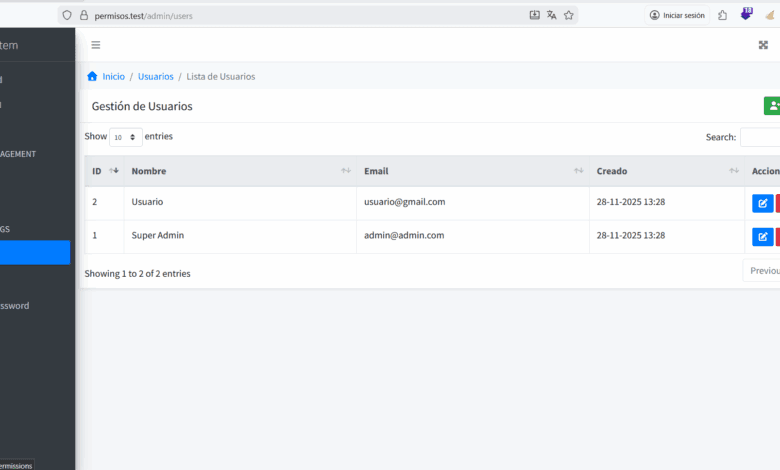This screenshot has width=780, height=470.
Task: Click the home icon in the breadcrumb
Action: (92, 76)
